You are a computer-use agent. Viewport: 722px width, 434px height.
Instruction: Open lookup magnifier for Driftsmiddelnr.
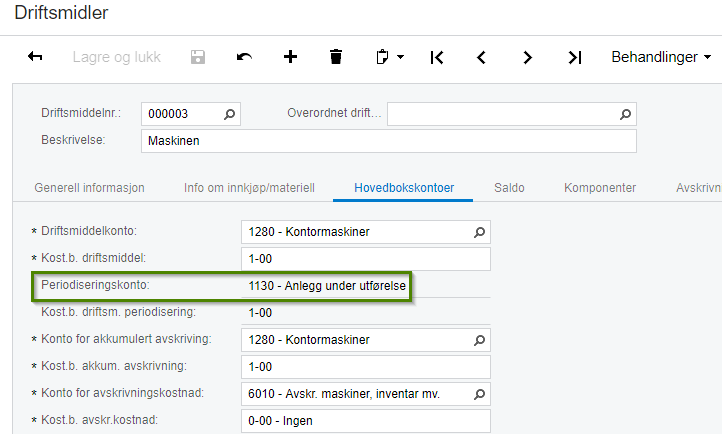click(229, 114)
